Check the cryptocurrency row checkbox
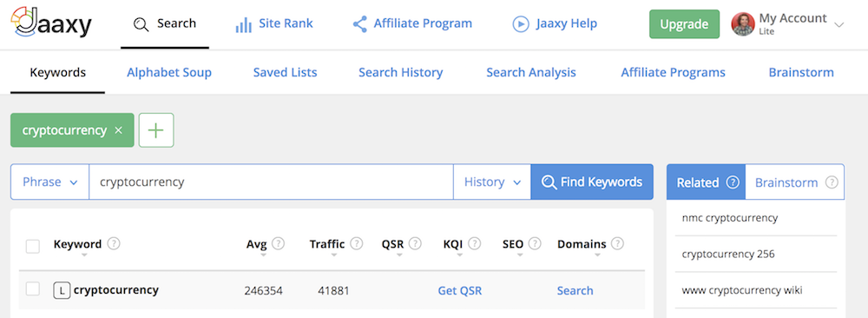The width and height of the screenshot is (868, 318). [33, 288]
